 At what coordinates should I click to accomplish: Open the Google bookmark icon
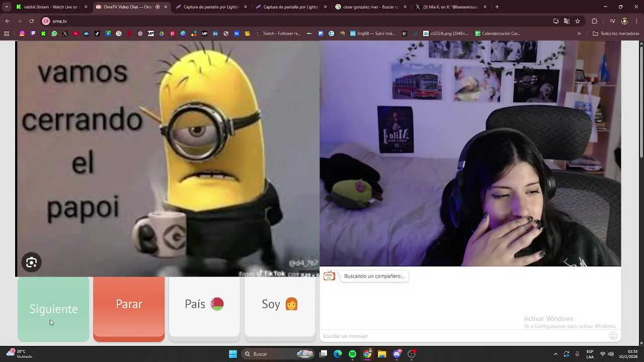pos(119,34)
